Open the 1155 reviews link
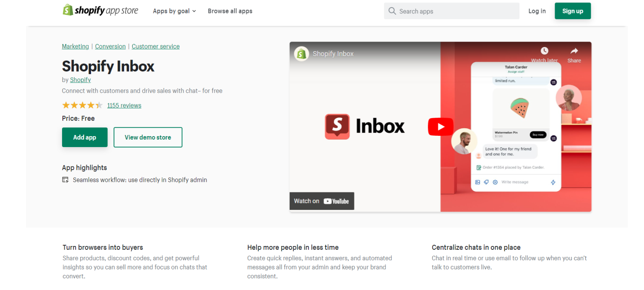Screen dimensions: 644x290 click(x=124, y=105)
